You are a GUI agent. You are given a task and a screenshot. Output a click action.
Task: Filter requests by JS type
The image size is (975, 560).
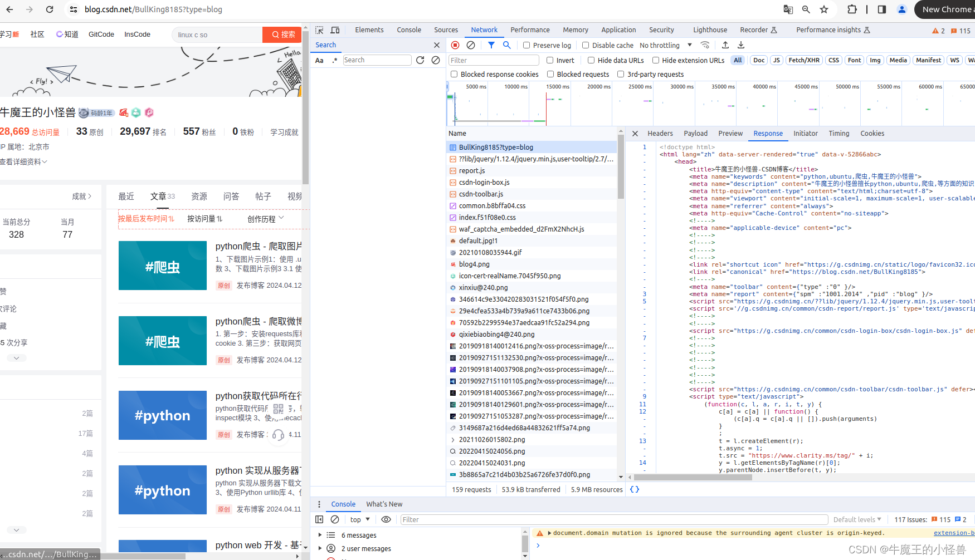(x=777, y=60)
